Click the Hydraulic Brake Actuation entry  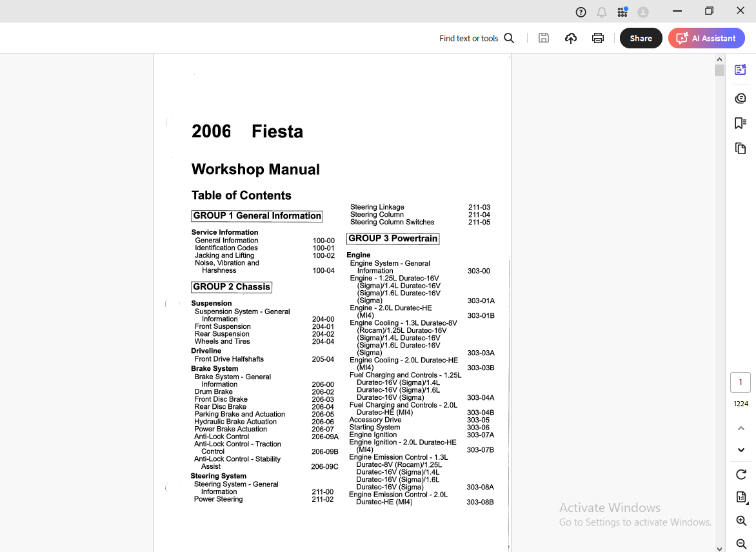tap(235, 422)
